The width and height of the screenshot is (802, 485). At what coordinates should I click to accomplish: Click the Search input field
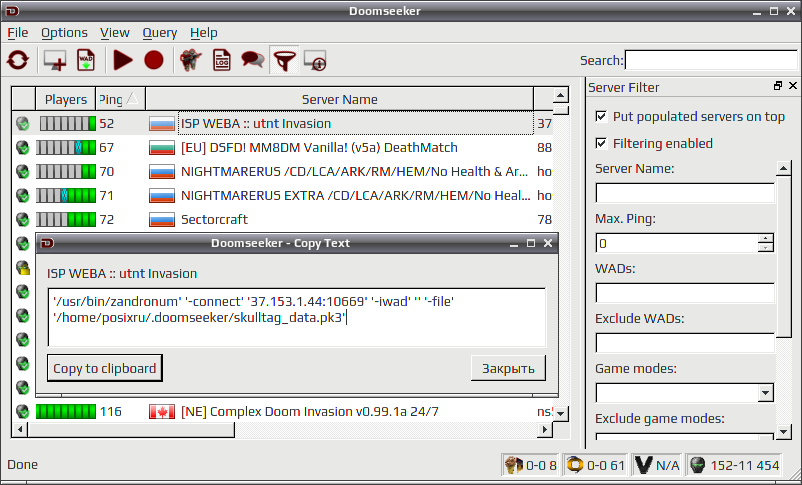(711, 60)
